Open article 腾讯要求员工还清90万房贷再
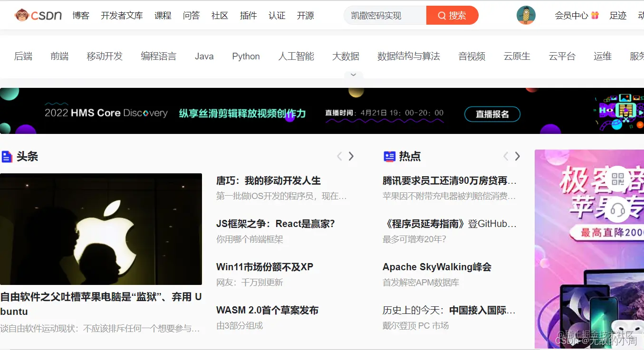Image resolution: width=644 pixels, height=350 pixels. point(450,180)
